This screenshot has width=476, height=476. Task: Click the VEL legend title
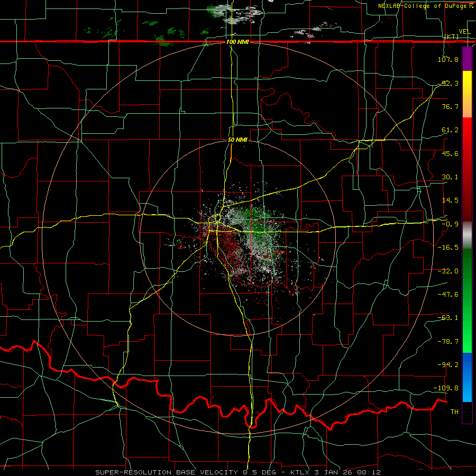click(x=464, y=32)
